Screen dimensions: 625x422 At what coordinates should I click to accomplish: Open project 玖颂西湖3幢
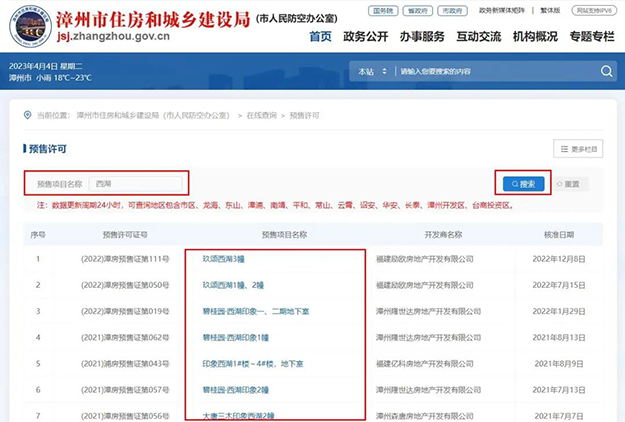[224, 259]
